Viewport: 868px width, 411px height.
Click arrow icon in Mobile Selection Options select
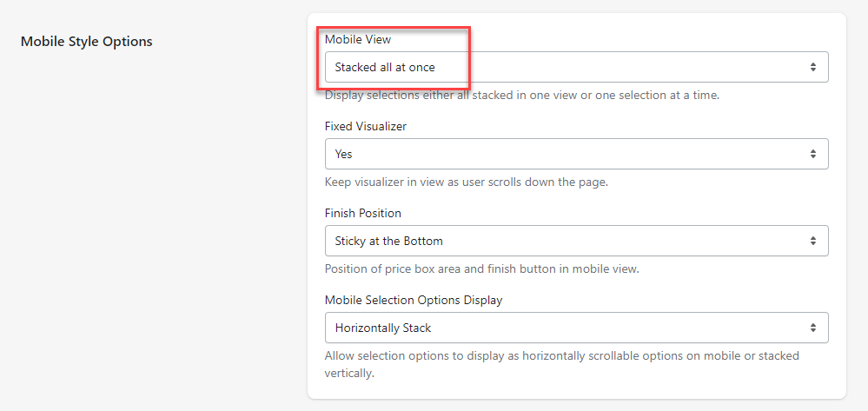coord(812,328)
